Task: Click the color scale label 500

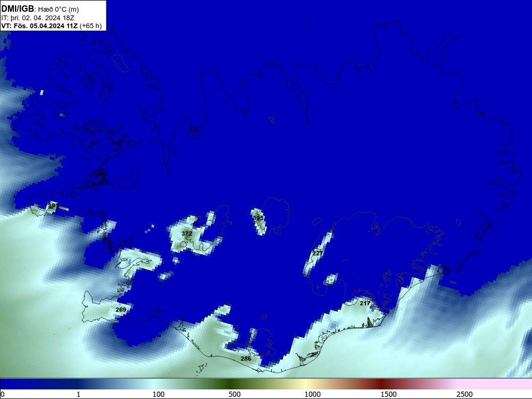Action: (235, 394)
